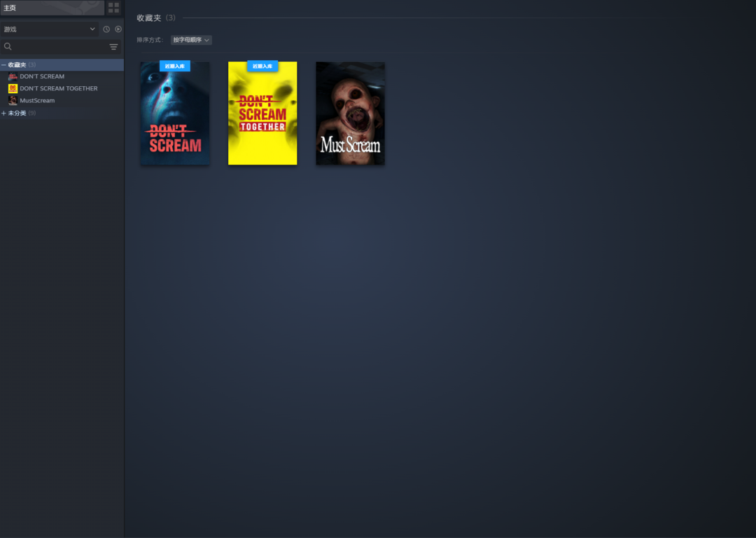
Task: Collapse the 收藏夹 category in sidebar
Action: tap(3, 64)
